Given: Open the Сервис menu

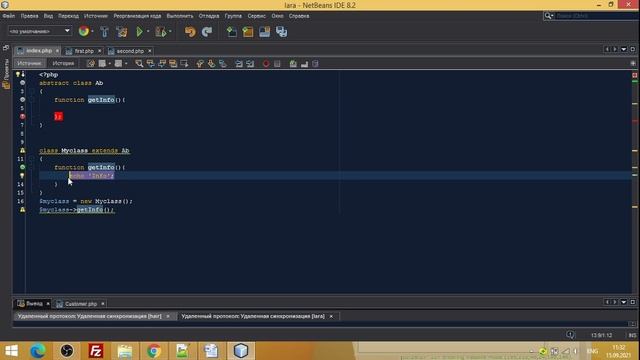Looking at the screenshot, I should point(256,16).
